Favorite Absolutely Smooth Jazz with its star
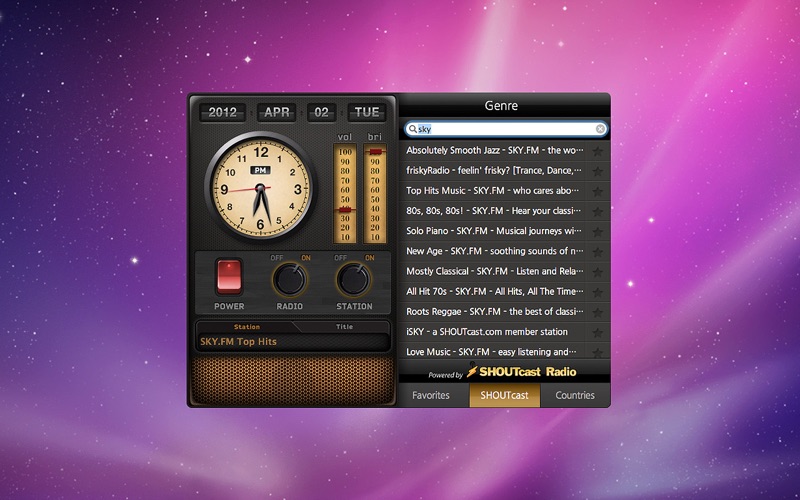Image resolution: width=800 pixels, height=500 pixels. (597, 151)
